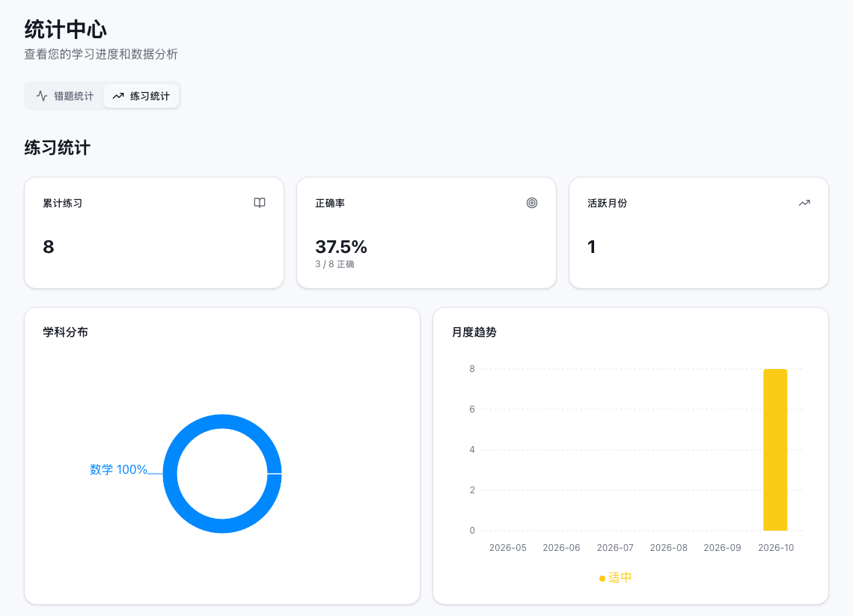The width and height of the screenshot is (853, 616).
Task: Click the 正确率 card title
Action: [330, 204]
